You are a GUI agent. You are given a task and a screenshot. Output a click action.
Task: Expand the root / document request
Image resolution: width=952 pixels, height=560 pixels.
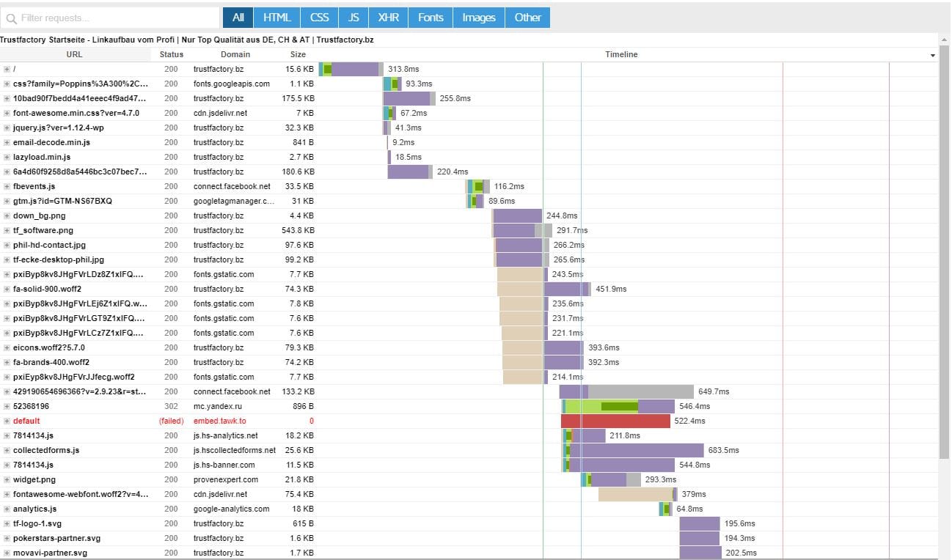tap(7, 69)
